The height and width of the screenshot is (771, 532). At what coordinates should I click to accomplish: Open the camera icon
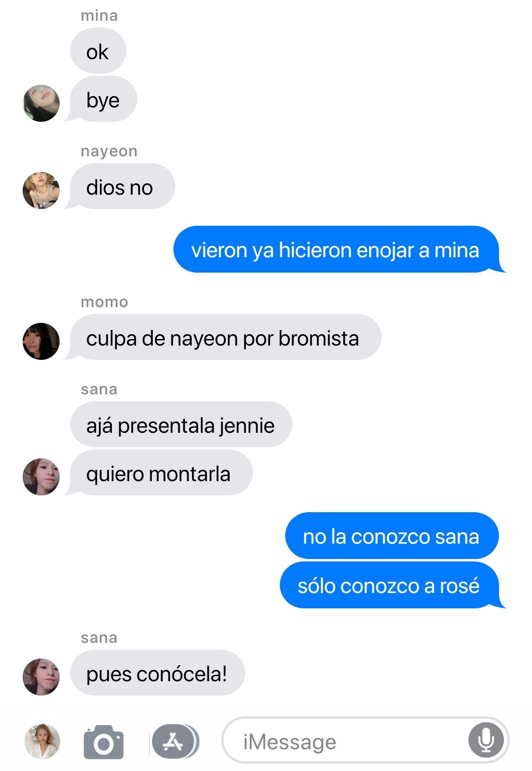click(103, 741)
